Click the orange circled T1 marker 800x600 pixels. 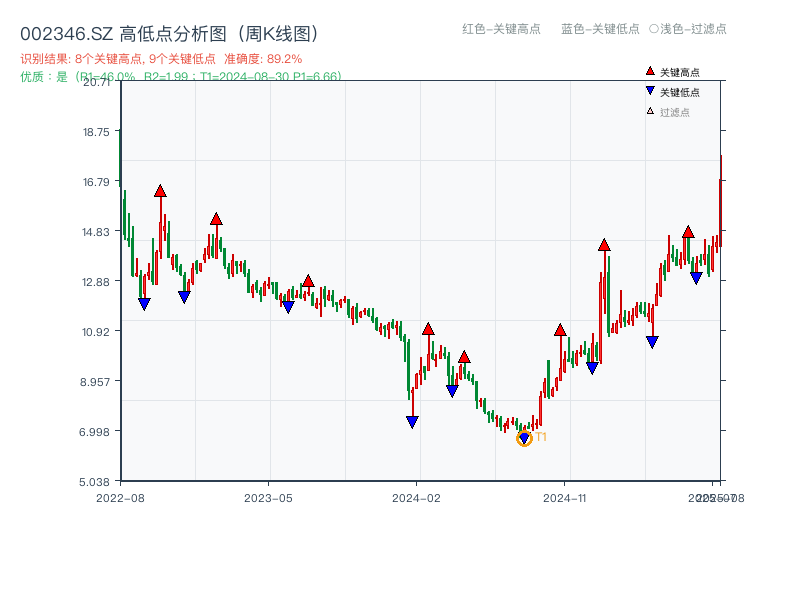pos(524,438)
